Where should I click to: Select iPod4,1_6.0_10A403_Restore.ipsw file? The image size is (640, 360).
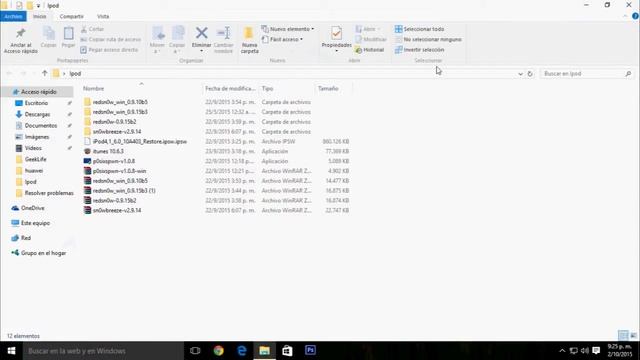click(140, 141)
